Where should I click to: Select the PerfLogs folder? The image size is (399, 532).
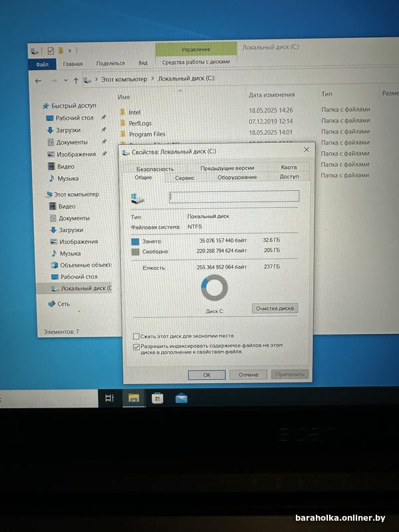(140, 123)
